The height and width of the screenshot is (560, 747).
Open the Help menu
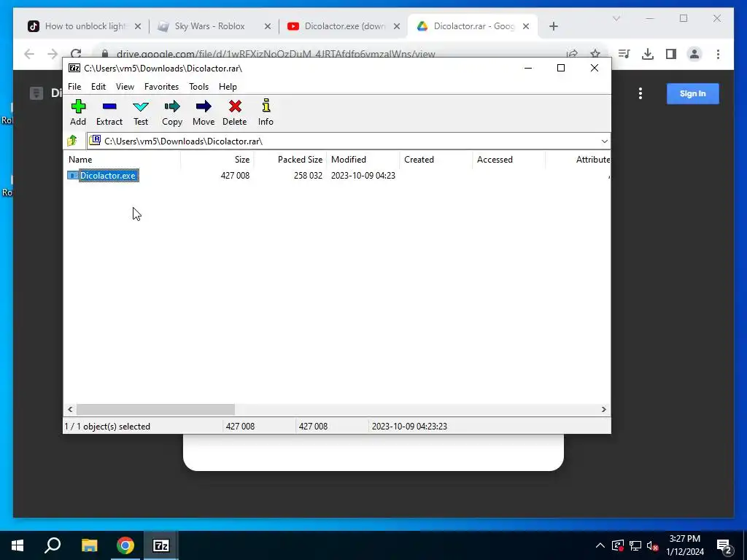point(228,87)
